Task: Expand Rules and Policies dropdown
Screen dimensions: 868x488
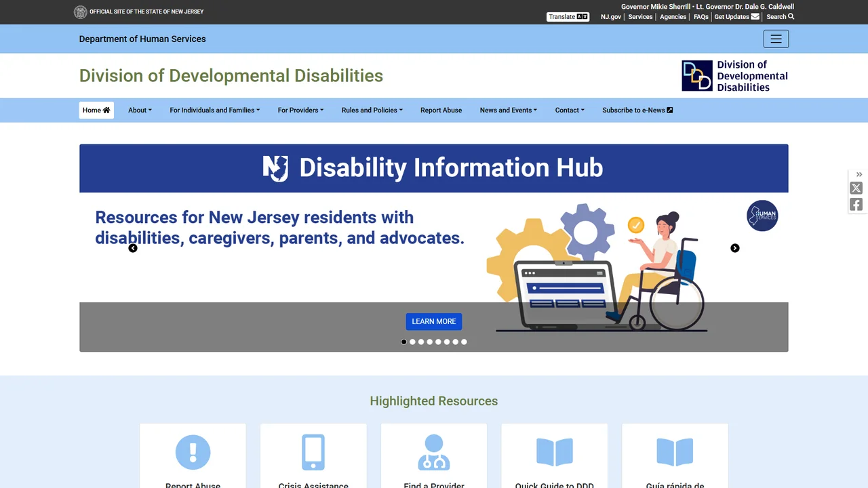Action: (372, 110)
